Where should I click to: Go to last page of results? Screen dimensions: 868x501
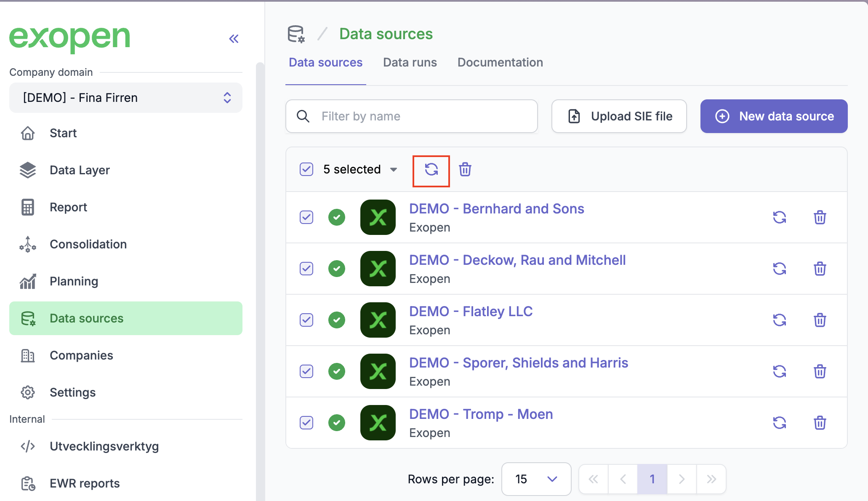click(x=711, y=479)
